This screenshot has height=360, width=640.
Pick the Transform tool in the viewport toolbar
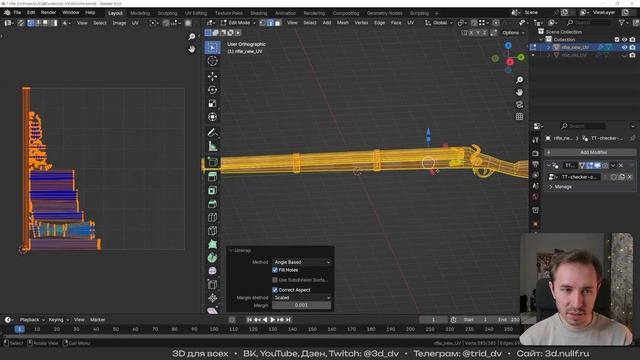click(x=212, y=117)
